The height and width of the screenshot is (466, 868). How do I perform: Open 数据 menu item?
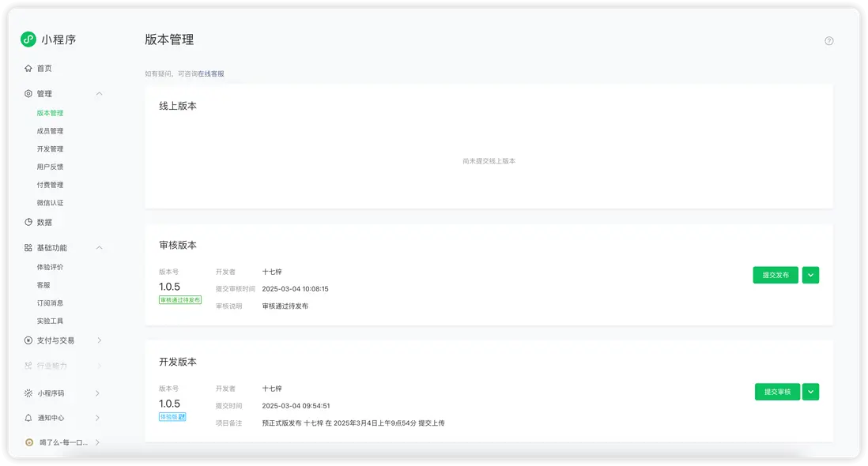44,222
